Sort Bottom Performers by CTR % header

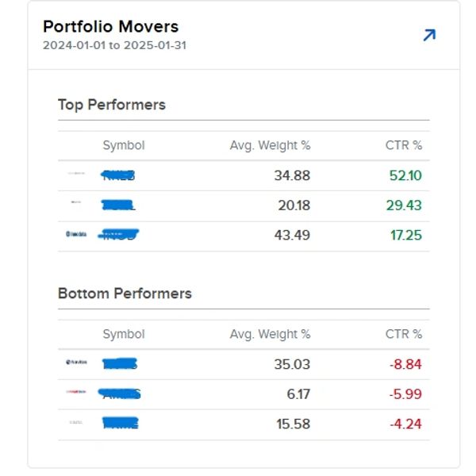pos(404,334)
